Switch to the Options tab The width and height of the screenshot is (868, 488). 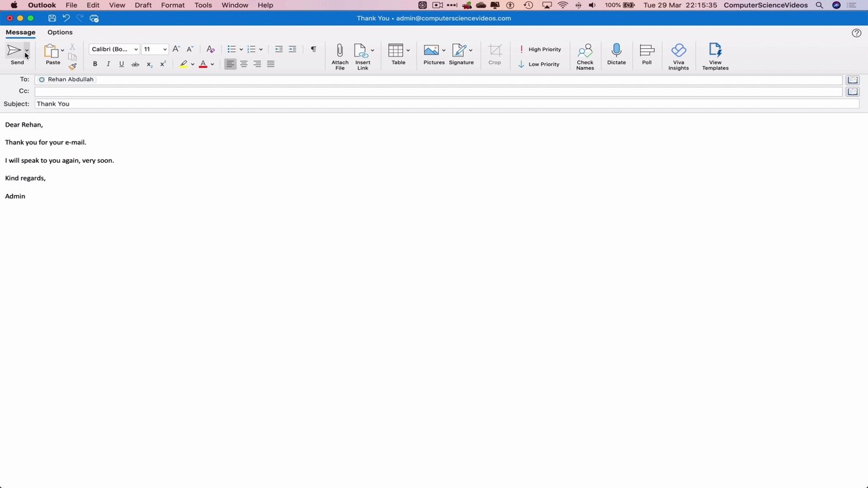point(60,32)
